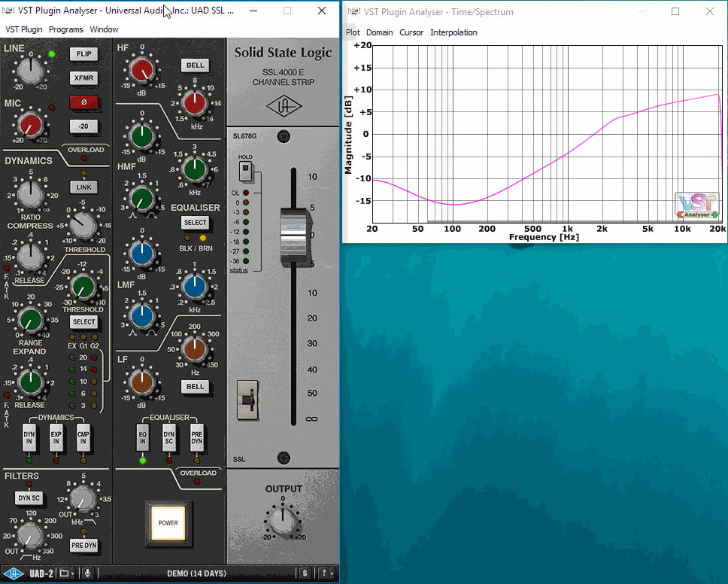Viewport: 728px width, 584px height.
Task: Maximize the Time/Spectrum window
Action: (675, 11)
